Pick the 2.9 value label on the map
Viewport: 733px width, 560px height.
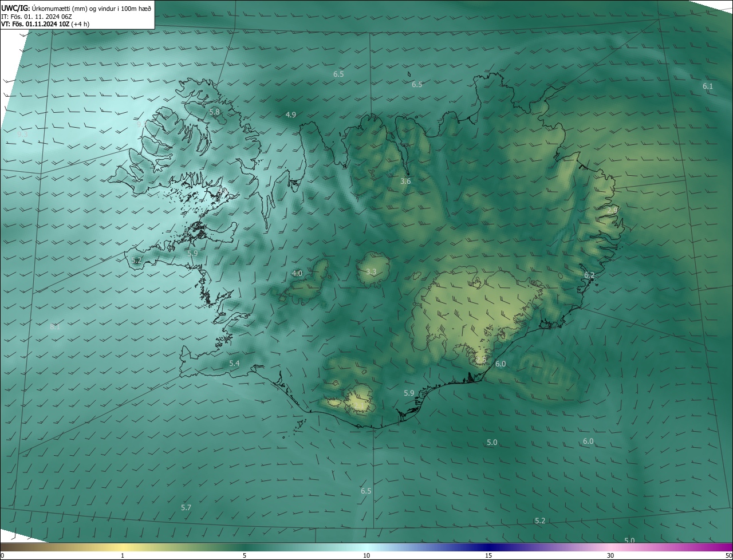pos(612,210)
